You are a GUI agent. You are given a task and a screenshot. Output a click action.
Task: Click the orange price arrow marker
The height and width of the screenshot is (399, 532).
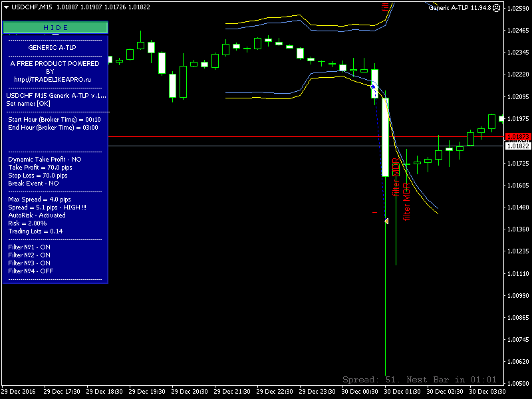click(386, 221)
